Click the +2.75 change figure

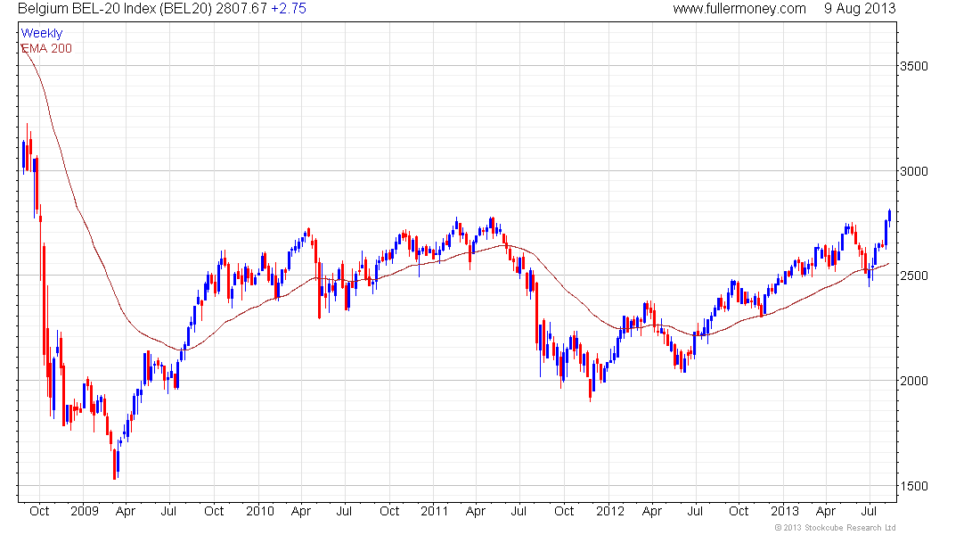(x=289, y=9)
